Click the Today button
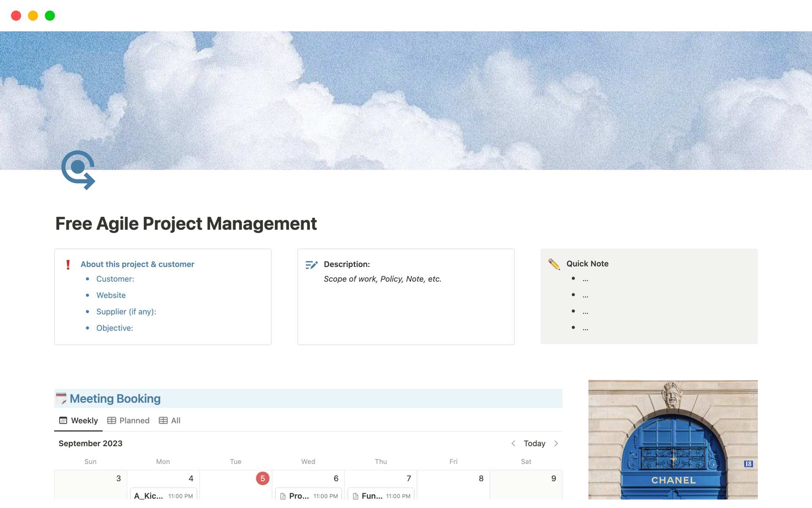 point(534,443)
